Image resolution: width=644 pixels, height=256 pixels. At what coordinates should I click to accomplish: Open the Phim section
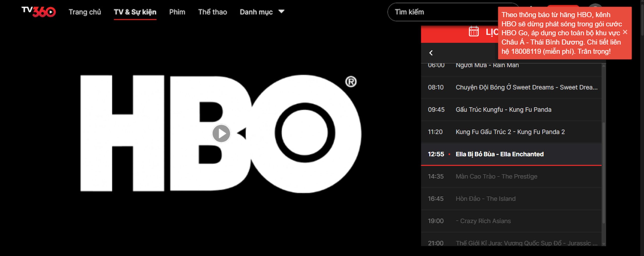[x=177, y=12]
